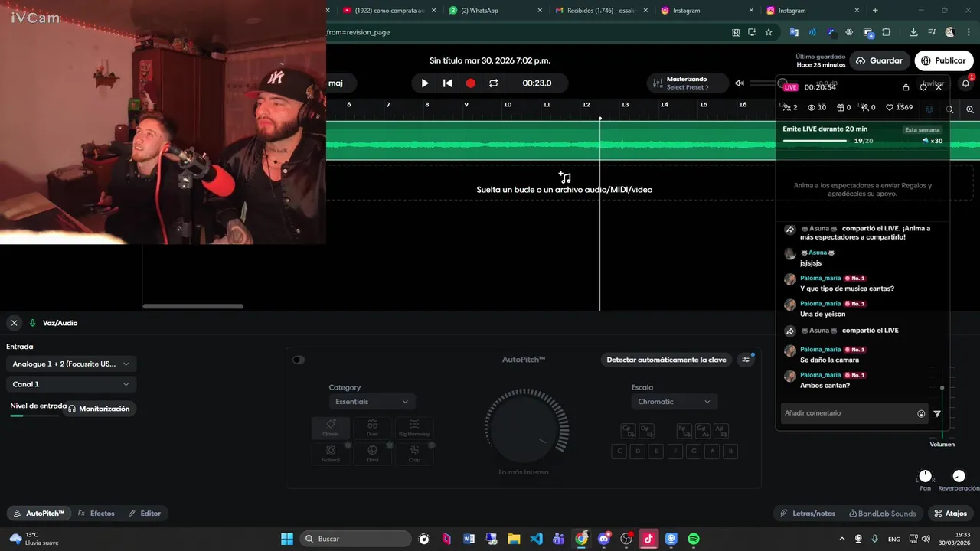Open the BandLab Sounds panel

coord(883,514)
